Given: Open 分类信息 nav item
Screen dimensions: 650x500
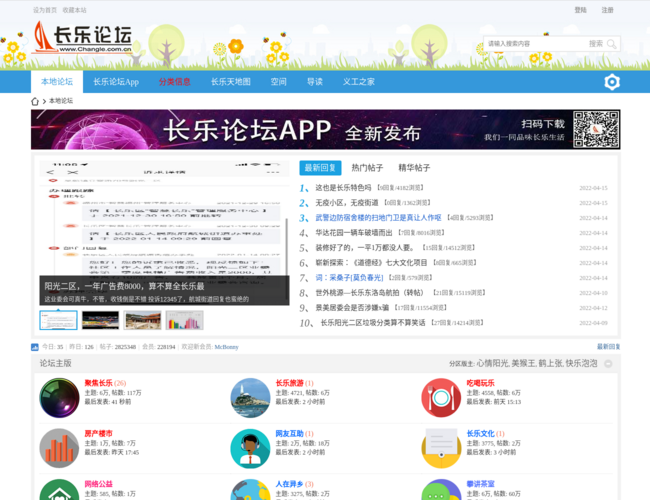Looking at the screenshot, I should 175,82.
